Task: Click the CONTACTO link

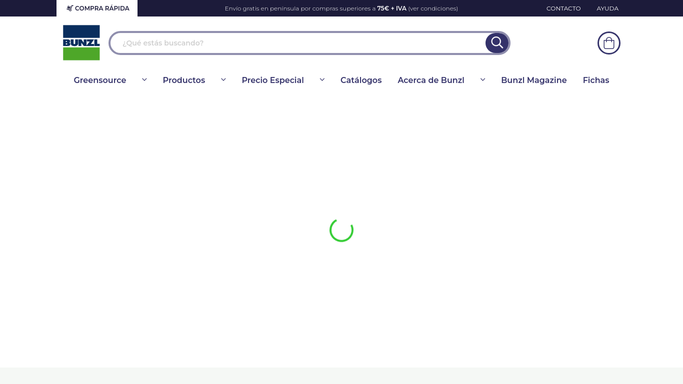Action: [563, 8]
